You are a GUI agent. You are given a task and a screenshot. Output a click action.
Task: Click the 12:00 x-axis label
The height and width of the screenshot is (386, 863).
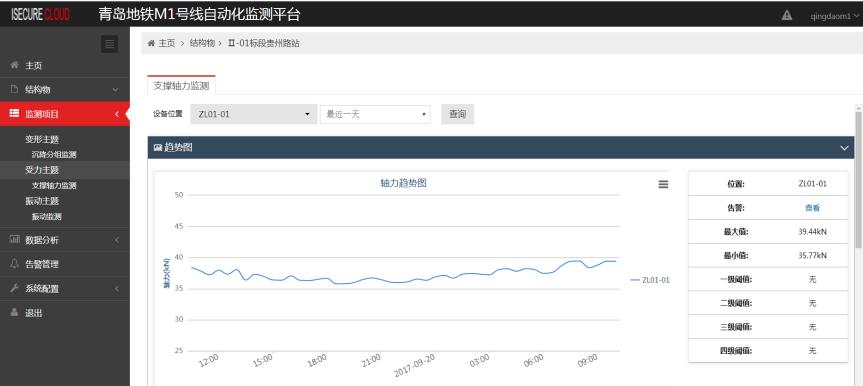(x=209, y=360)
